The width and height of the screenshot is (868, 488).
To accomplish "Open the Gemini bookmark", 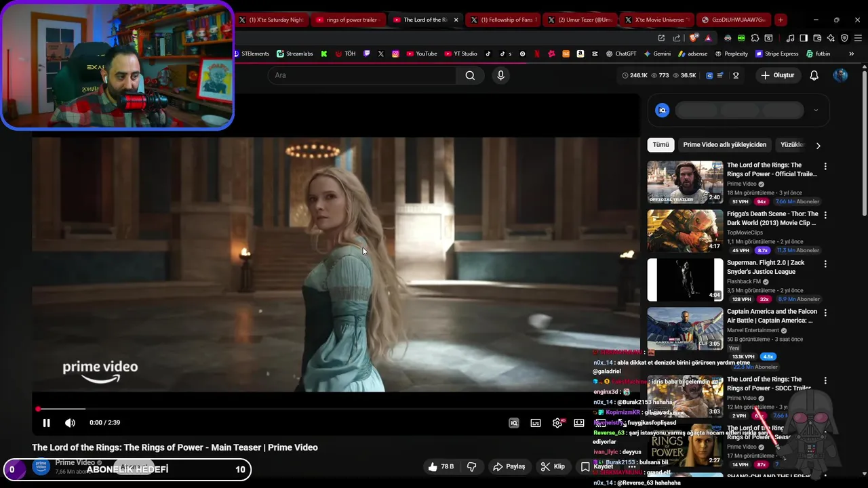I will [x=657, y=54].
